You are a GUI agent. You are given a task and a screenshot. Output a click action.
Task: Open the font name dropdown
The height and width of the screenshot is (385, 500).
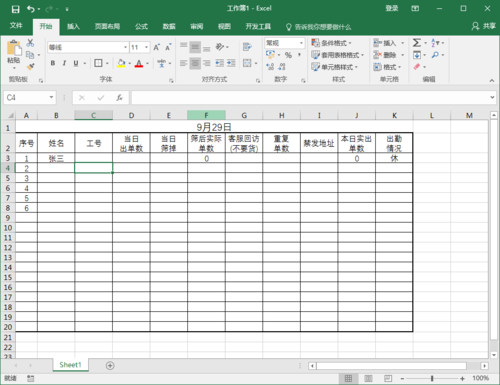[125, 47]
